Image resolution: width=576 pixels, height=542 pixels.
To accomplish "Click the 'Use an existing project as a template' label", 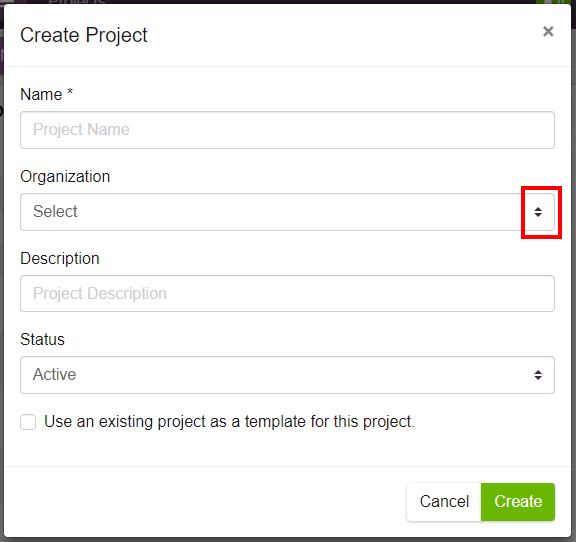I will (230, 421).
